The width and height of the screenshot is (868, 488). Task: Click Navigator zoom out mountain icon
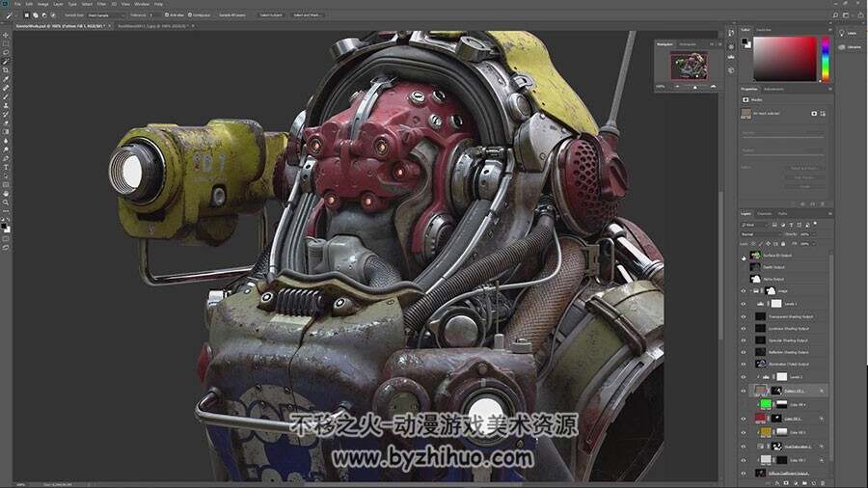[677, 86]
